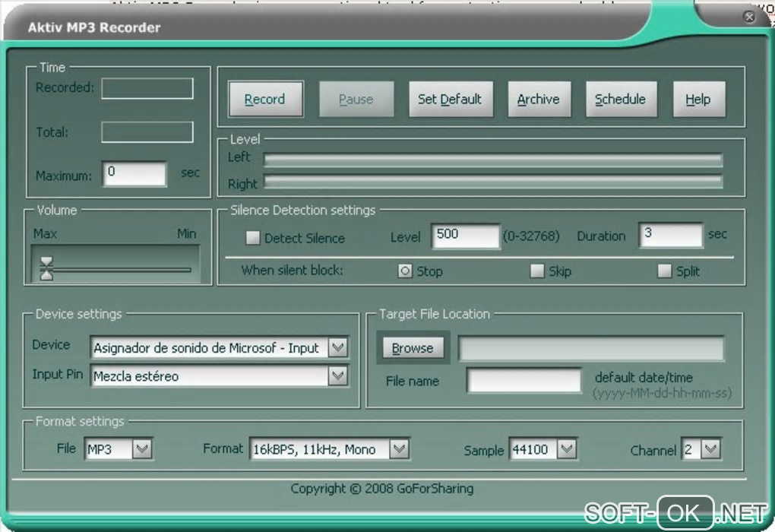Click the File name input field
The width and height of the screenshot is (775, 532).
[x=524, y=380]
